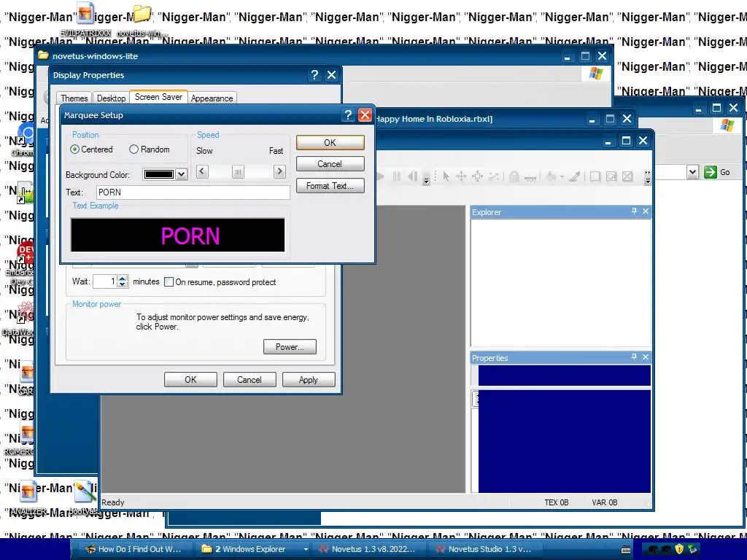
Task: Click the Power... button
Action: tap(290, 346)
